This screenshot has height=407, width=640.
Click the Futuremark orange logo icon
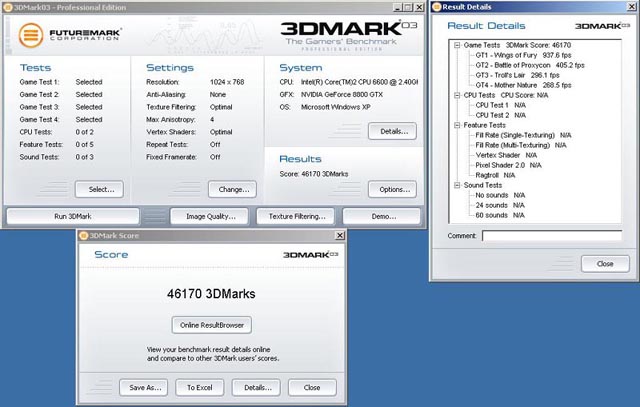pos(31,35)
